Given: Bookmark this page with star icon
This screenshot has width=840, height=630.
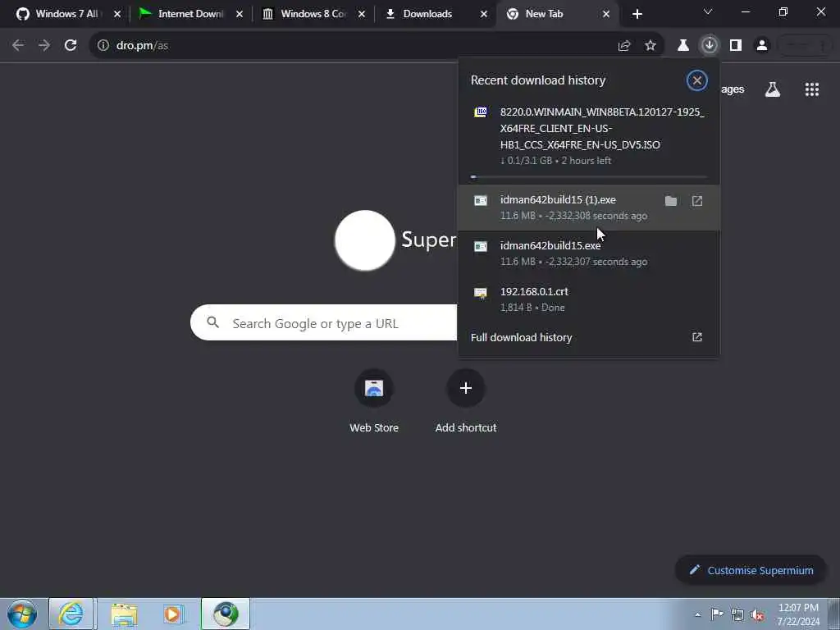Looking at the screenshot, I should tap(651, 46).
